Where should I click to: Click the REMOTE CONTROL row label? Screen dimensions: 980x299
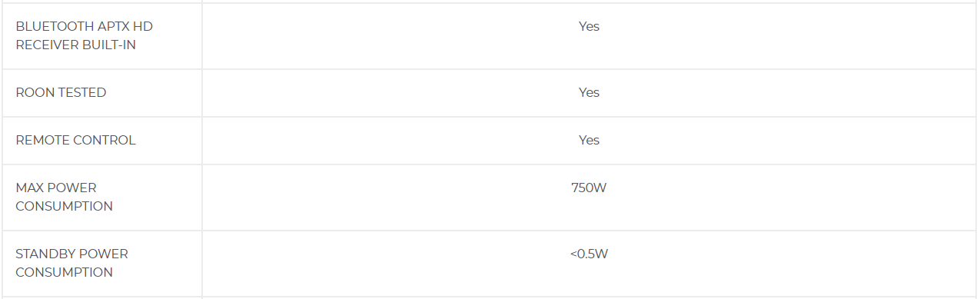[75, 140]
